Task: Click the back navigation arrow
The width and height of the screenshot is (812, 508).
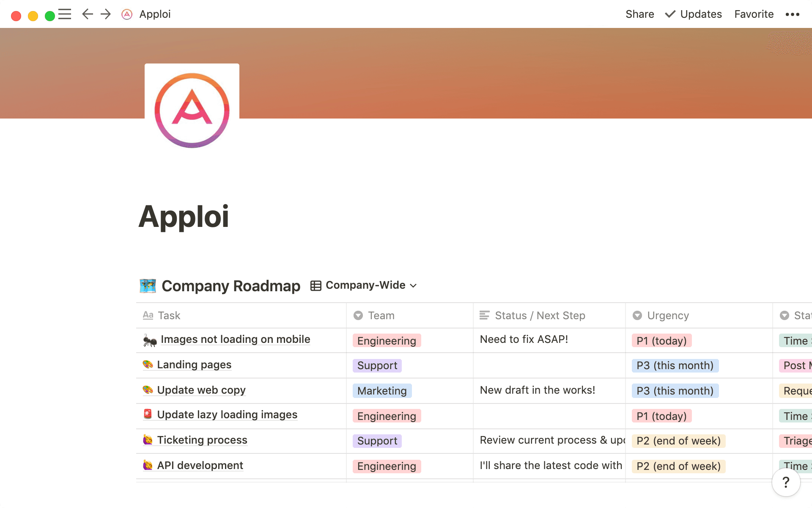Action: pyautogui.click(x=87, y=14)
